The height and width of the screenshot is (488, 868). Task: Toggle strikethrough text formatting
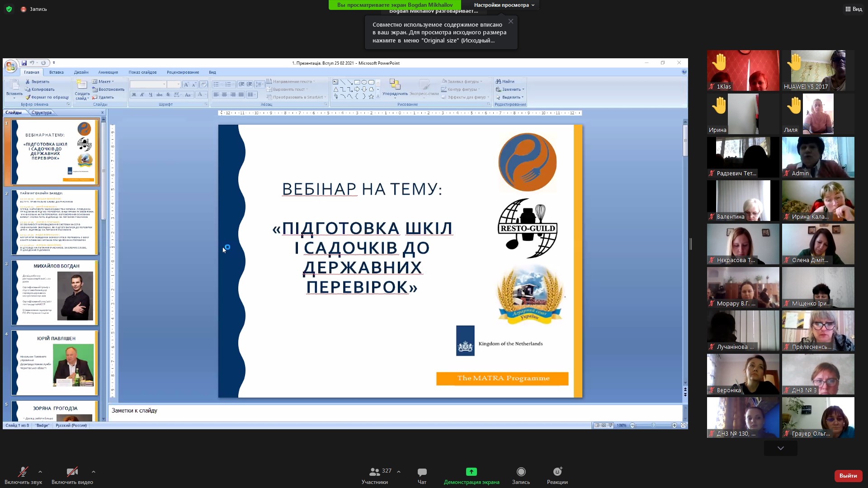(x=159, y=94)
